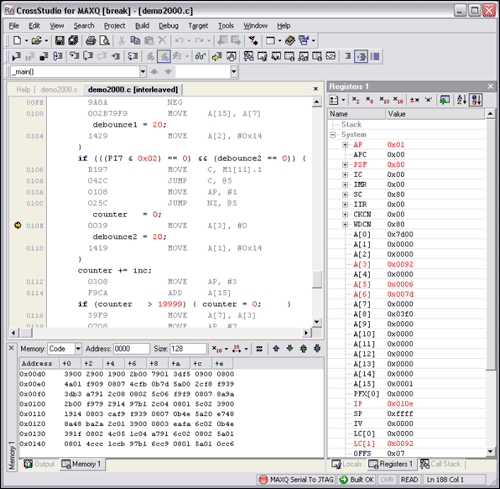Image resolution: width=500 pixels, height=489 pixels.
Task: Click the Registers panel vertical scrollbar down arrow
Action: (490, 452)
